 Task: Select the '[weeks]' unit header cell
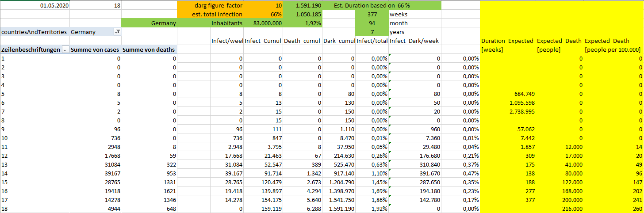[507, 49]
